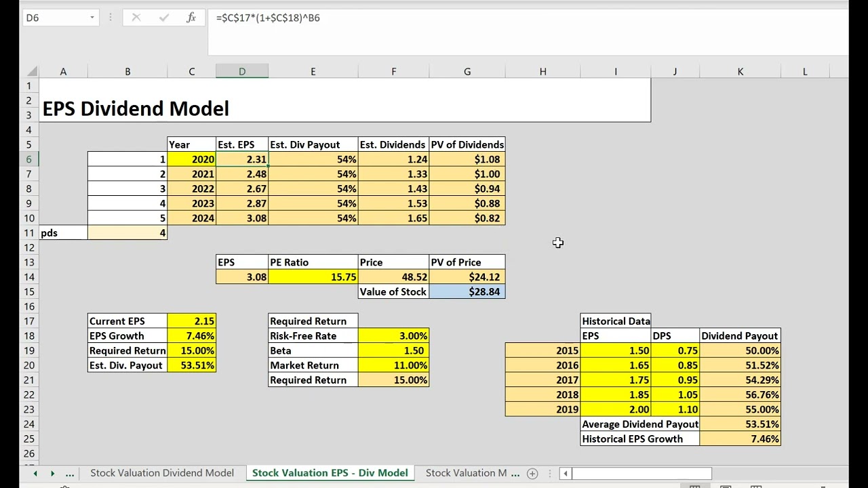
Task: Select row 20 header
Action: point(29,365)
